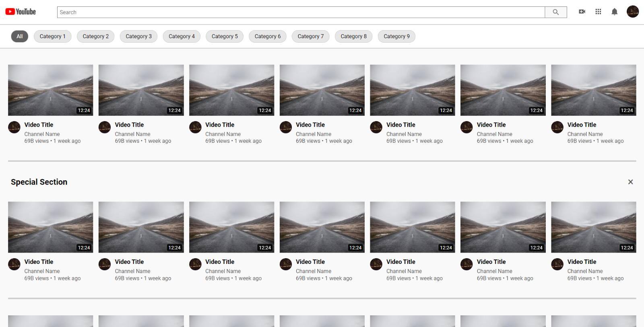Pick the Category 9 filter chip
Screen dimensions: 644x327
coord(396,36)
